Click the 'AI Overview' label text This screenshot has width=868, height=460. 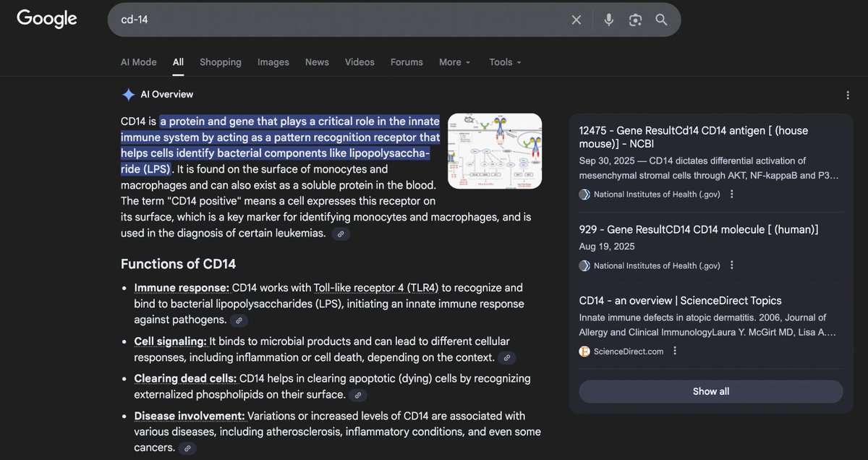(x=167, y=94)
